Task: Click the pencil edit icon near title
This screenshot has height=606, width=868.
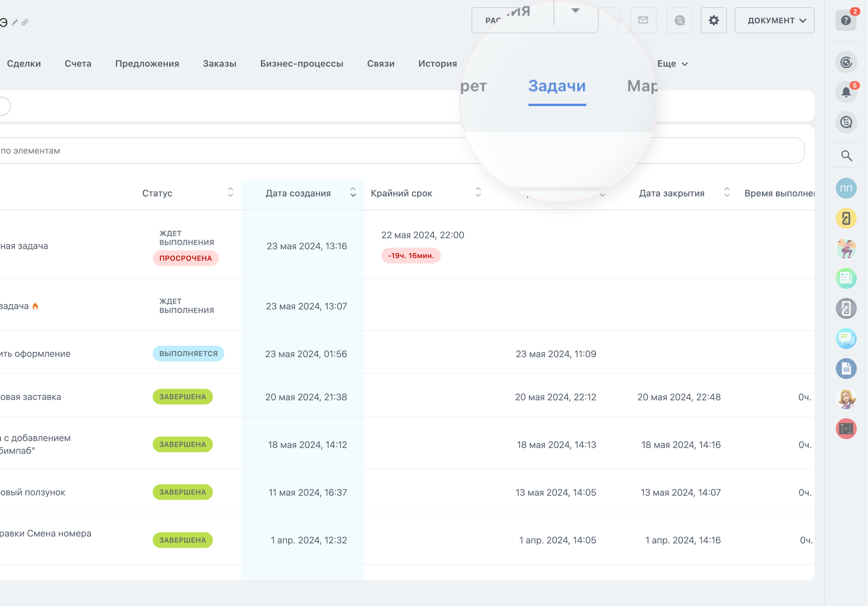Action: (x=15, y=22)
